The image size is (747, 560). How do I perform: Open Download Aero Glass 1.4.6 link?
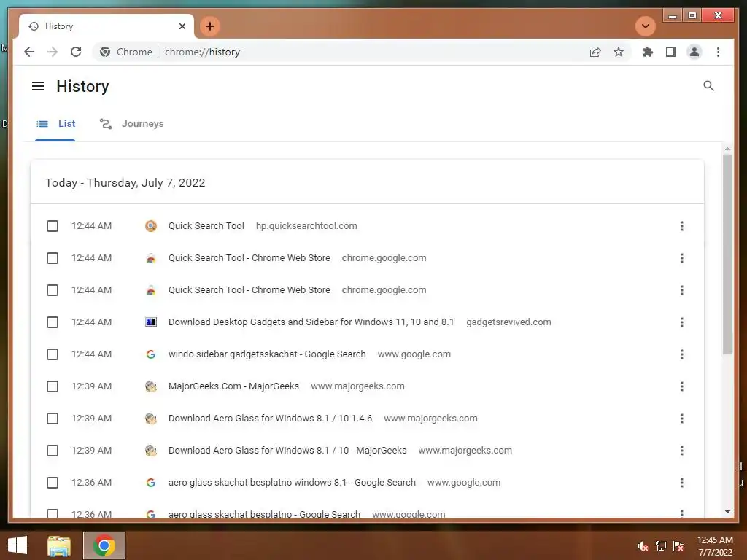coord(270,419)
